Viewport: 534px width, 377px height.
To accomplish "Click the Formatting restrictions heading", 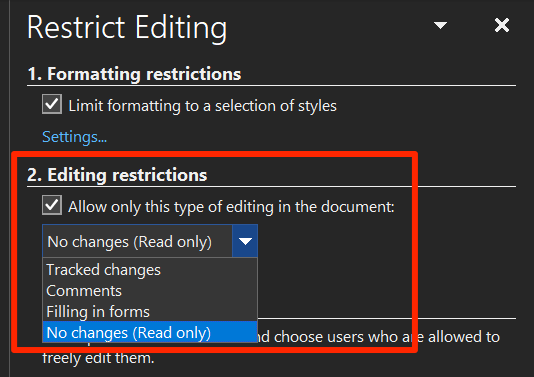I will coord(134,74).
